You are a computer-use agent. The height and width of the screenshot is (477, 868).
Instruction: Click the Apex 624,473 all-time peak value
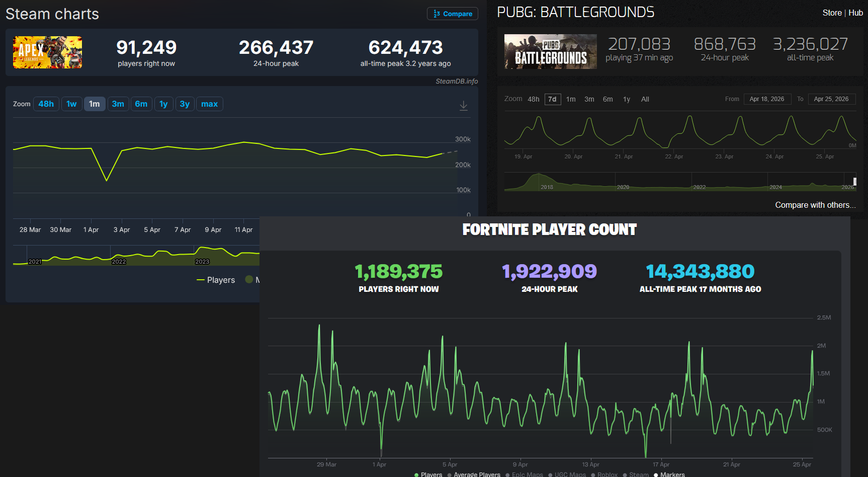point(406,47)
